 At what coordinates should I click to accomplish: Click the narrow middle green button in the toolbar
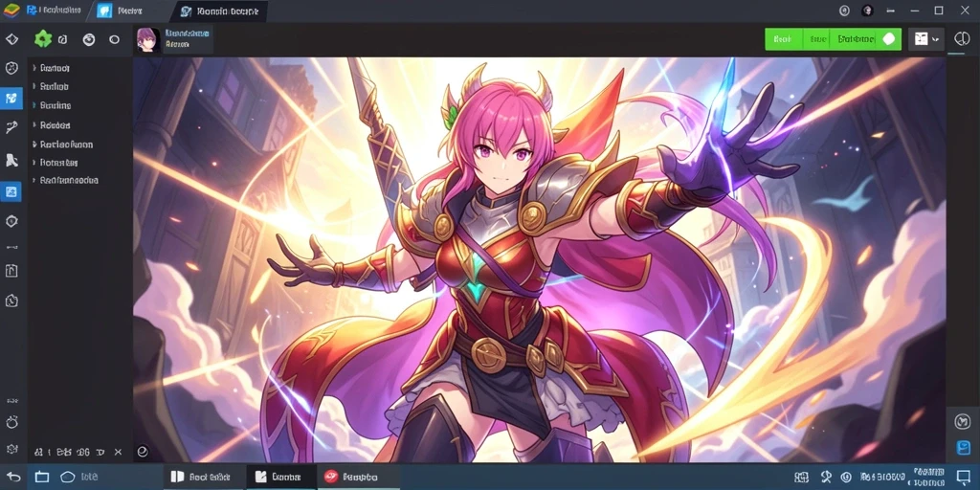click(x=816, y=38)
